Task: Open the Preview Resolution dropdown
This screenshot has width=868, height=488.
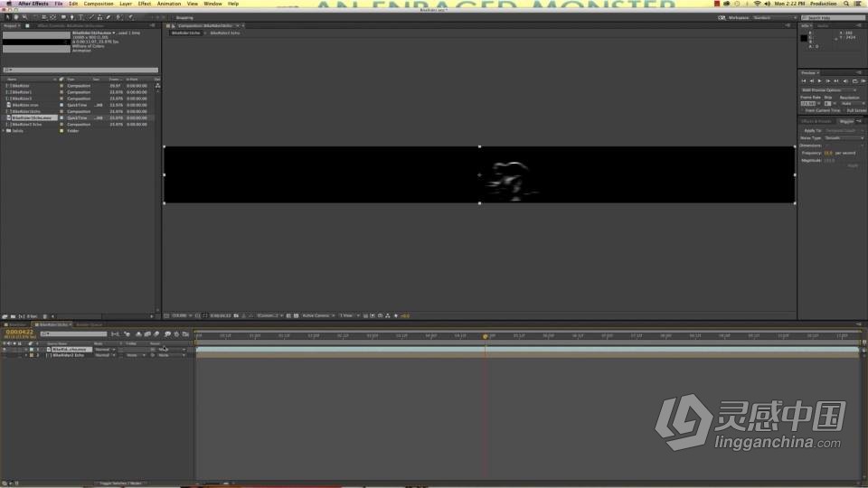Action: tap(853, 103)
